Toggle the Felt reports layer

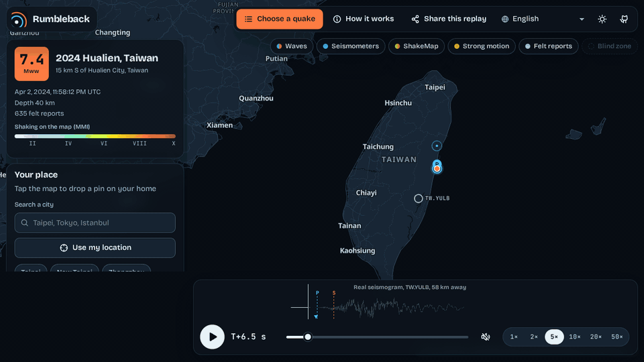coord(548,46)
